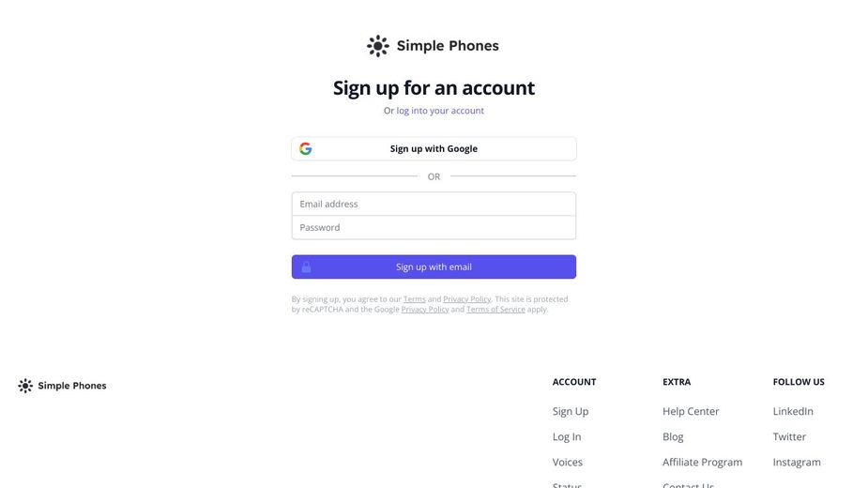Go to Sign Up in footer
This screenshot has width=868, height=488.
click(x=571, y=412)
